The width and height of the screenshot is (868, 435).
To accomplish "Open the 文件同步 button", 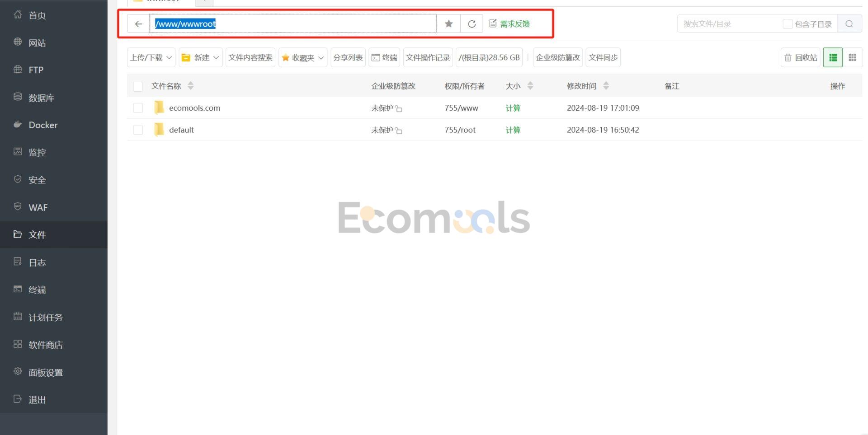I will (603, 57).
